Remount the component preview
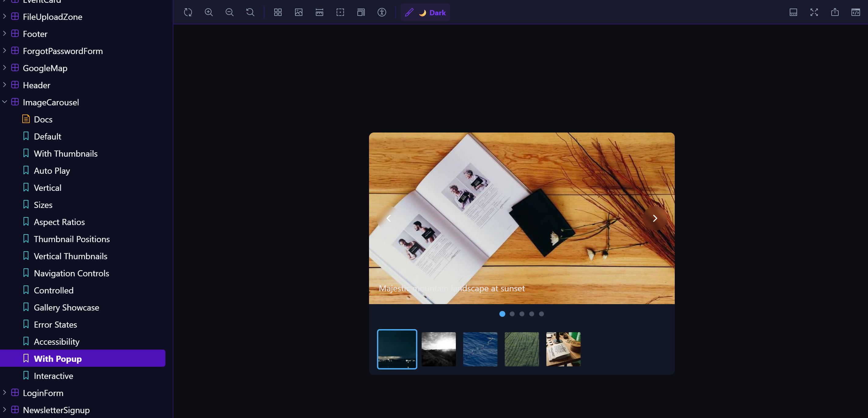Viewport: 868px width, 418px height. (x=188, y=12)
